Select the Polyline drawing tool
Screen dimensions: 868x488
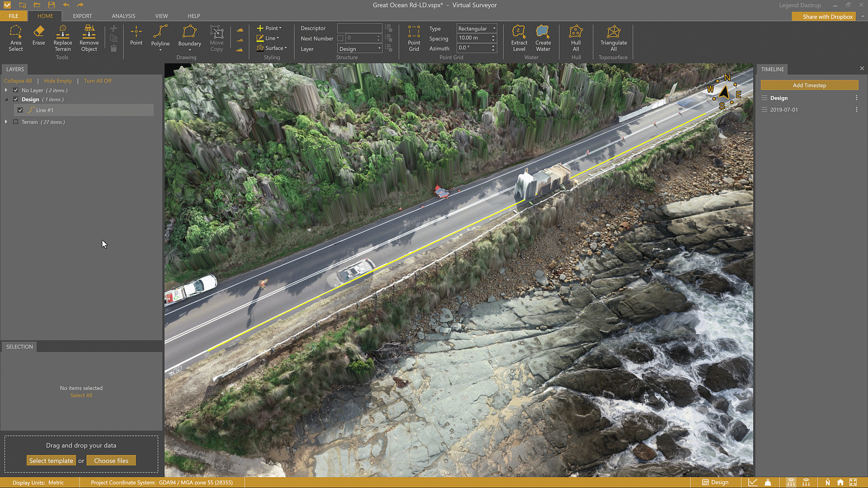point(160,35)
